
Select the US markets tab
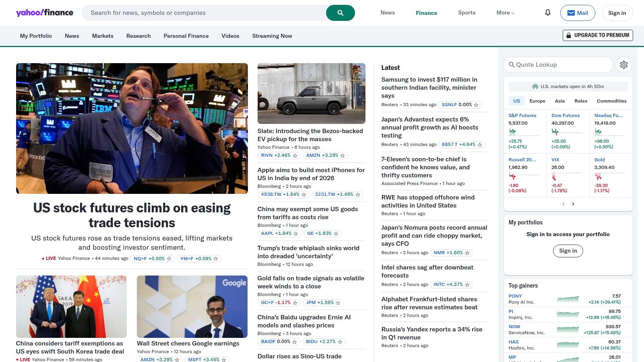(x=516, y=101)
